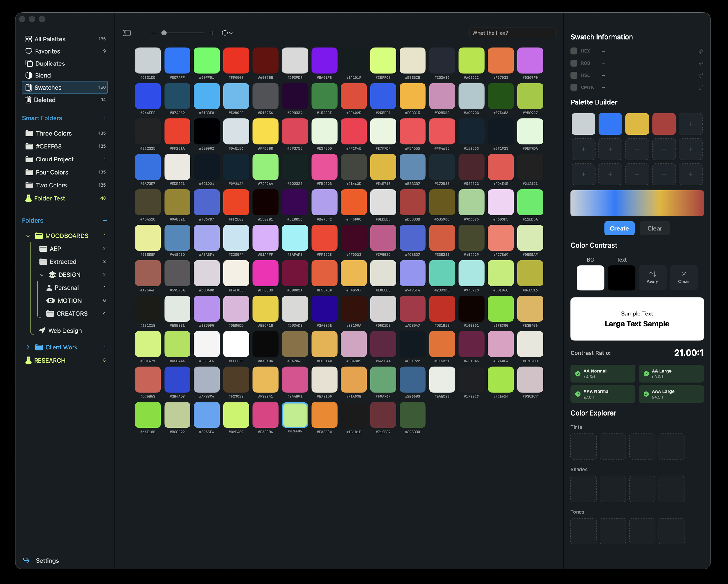Click the plus zoom-in icon

coord(212,33)
